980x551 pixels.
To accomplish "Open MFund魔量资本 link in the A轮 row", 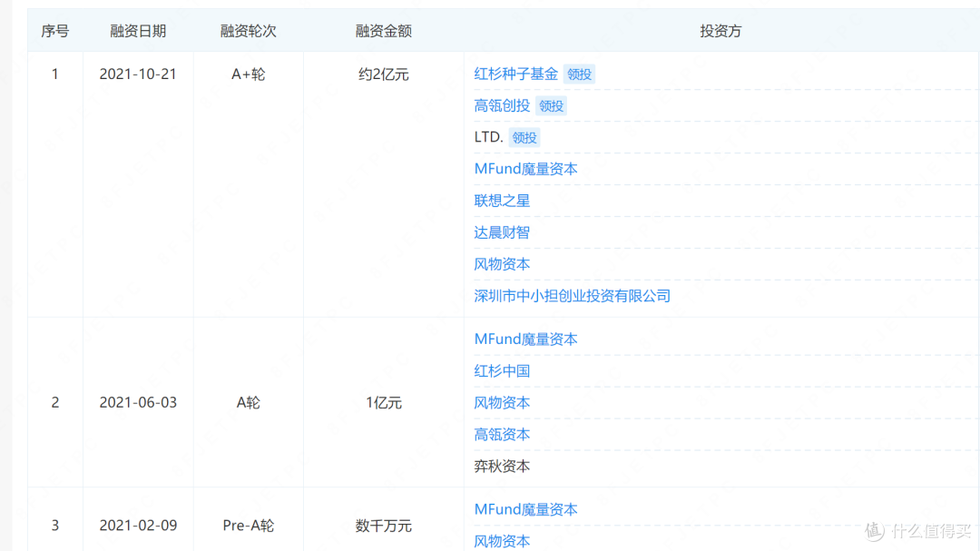I will (x=525, y=339).
